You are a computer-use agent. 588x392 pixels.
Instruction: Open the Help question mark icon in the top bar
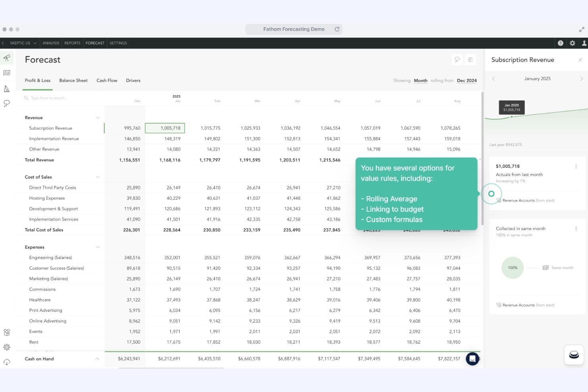coord(560,43)
